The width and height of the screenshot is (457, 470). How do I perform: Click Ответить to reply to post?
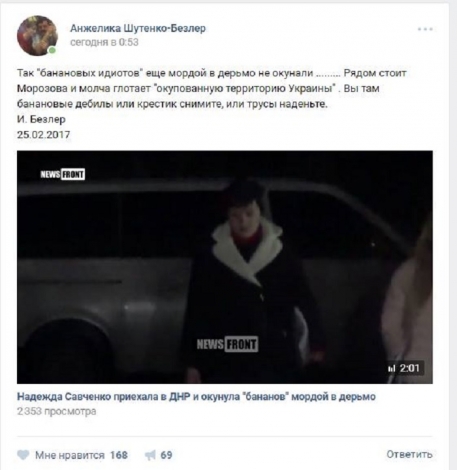pos(409,454)
